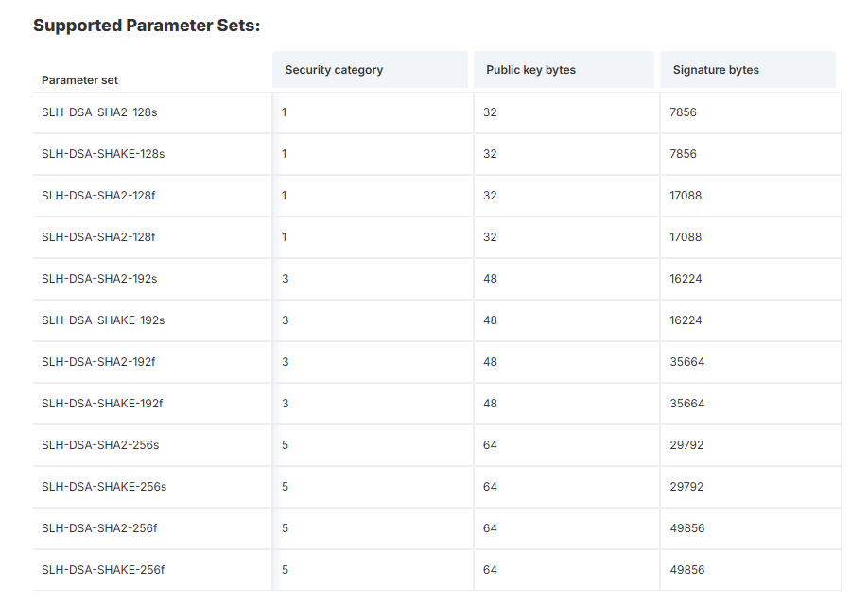
Task: Select the SLH-DSA-SHAKE-192s parameter set name
Action: pyautogui.click(x=103, y=320)
